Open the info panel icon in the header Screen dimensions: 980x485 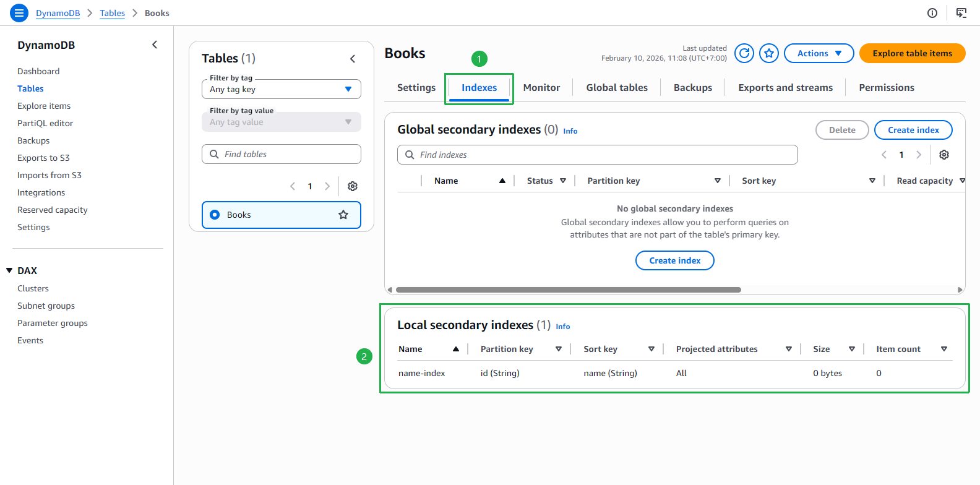[x=932, y=13]
